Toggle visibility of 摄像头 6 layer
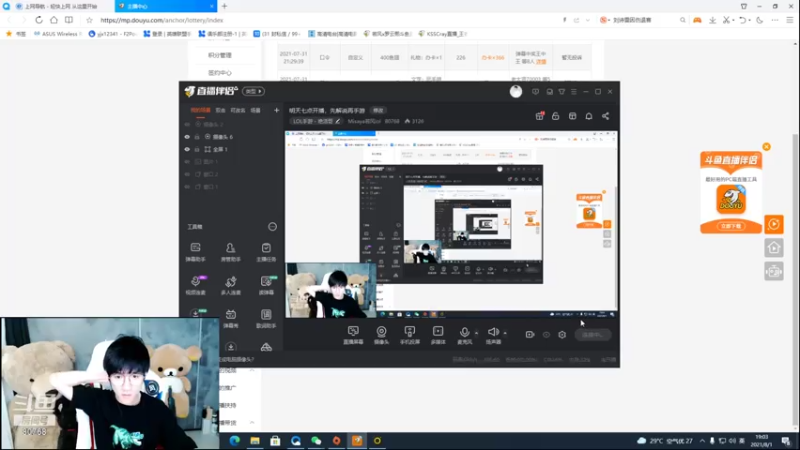Image resolution: width=800 pixels, height=450 pixels. pos(187,137)
